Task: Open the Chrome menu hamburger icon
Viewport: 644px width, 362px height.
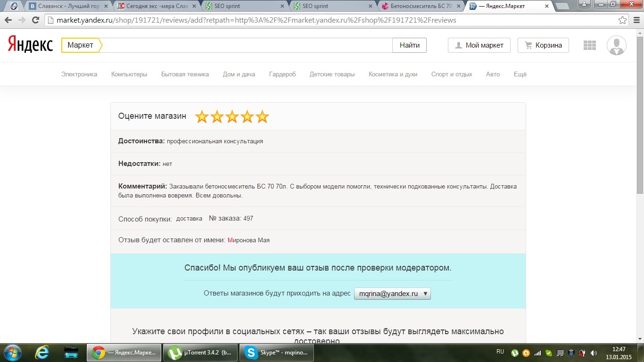Action: 636,20
